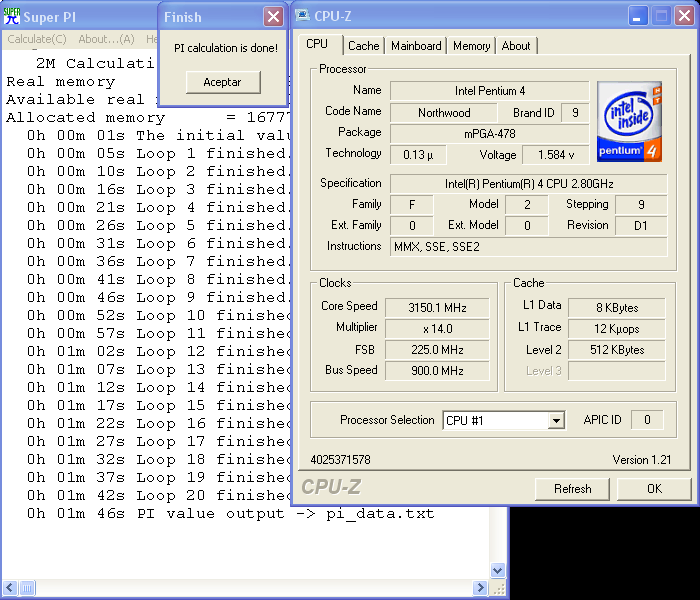Image resolution: width=700 pixels, height=600 pixels.
Task: Click Super PI scrollbar down arrow
Action: [497, 569]
